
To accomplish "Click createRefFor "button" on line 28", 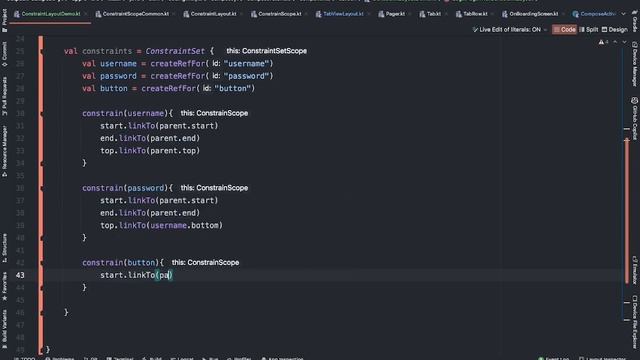I will point(198,89).
